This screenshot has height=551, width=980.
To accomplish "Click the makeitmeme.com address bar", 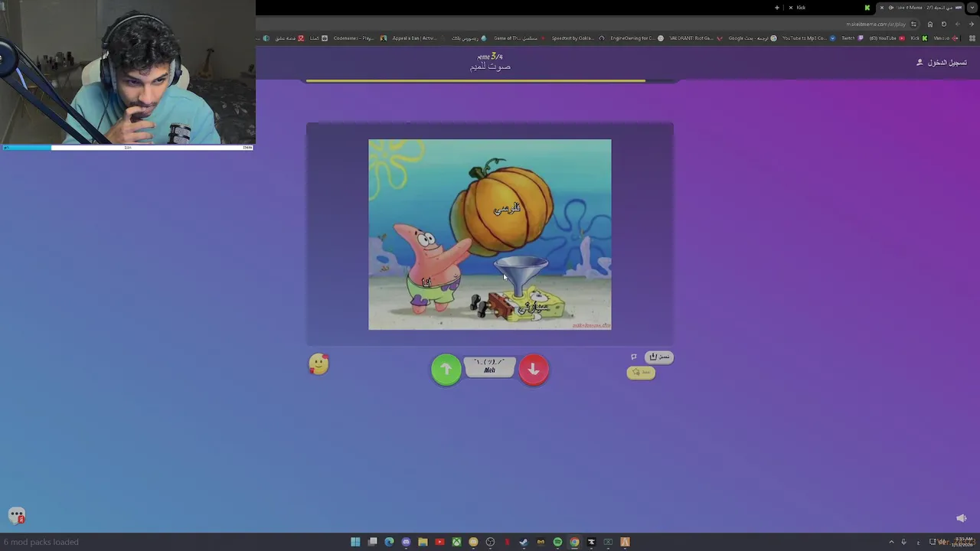I will [875, 24].
